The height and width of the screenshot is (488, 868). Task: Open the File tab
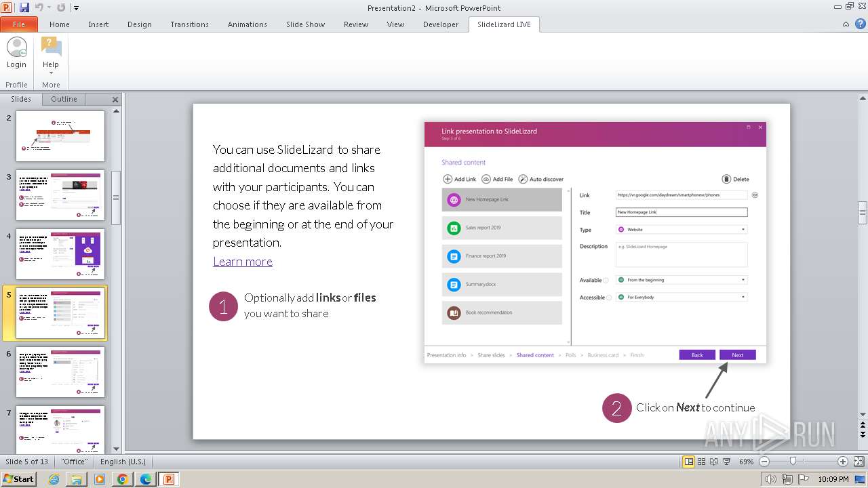19,24
